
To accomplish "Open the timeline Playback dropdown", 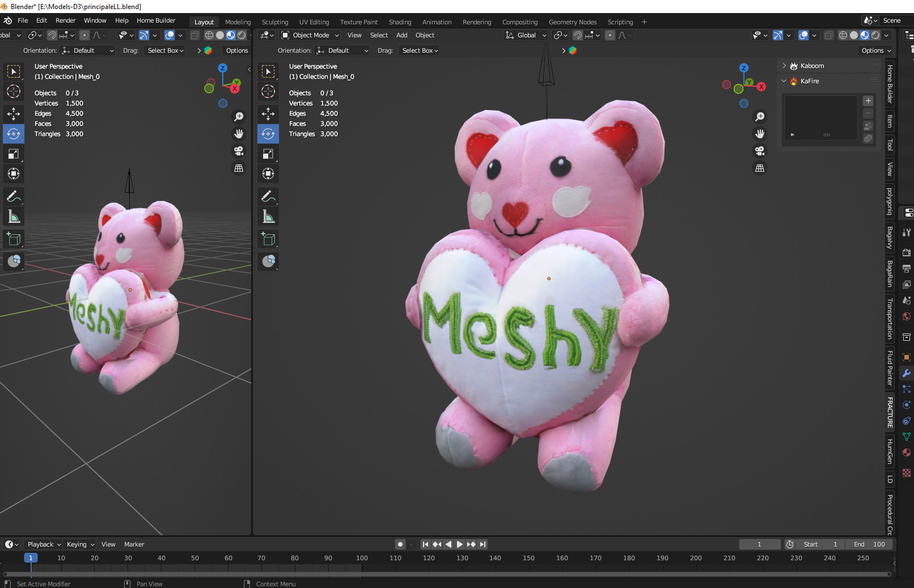I will tap(44, 544).
